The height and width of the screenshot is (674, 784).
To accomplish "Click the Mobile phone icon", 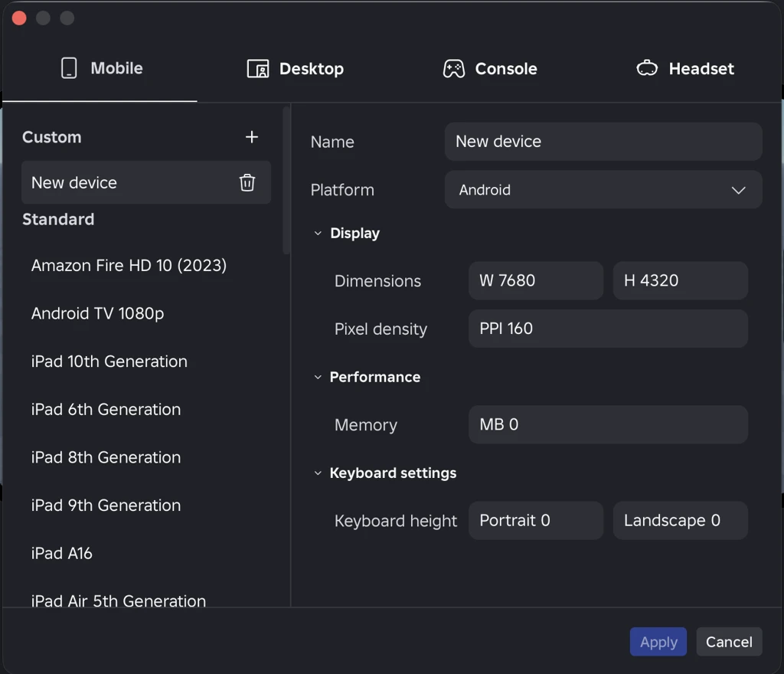I will 69,68.
